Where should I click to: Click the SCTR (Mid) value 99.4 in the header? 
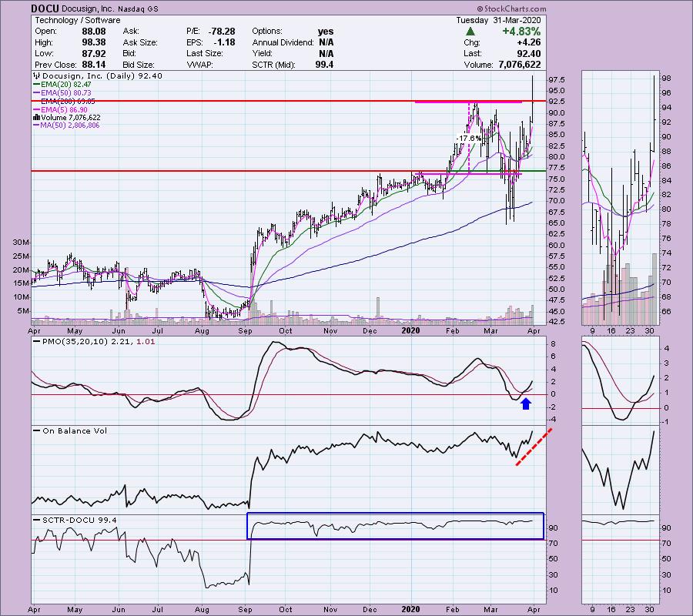324,65
